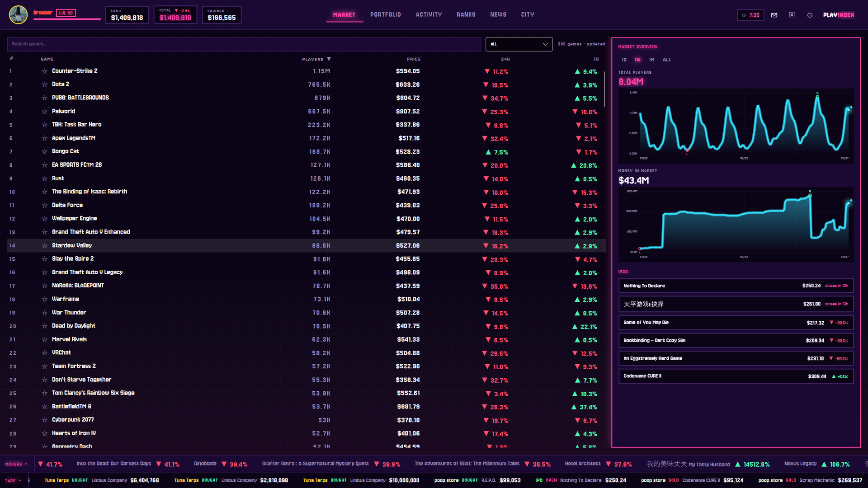The width and height of the screenshot is (868, 488).
Task: Star Slay the Spire 2
Action: pyautogui.click(x=45, y=259)
